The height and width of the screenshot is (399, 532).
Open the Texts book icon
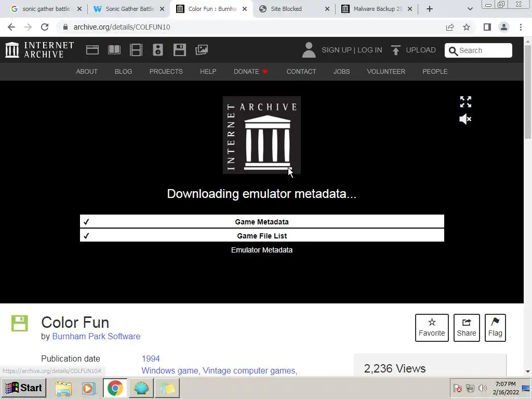114,50
